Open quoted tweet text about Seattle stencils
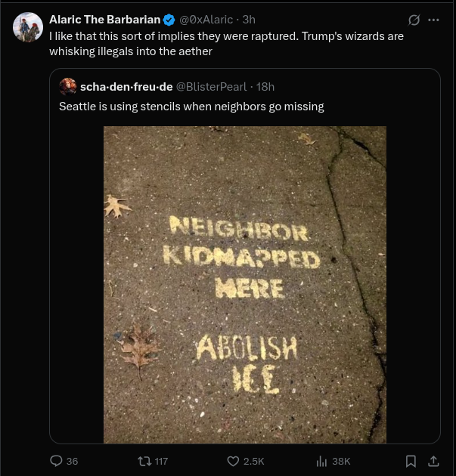 191,107
